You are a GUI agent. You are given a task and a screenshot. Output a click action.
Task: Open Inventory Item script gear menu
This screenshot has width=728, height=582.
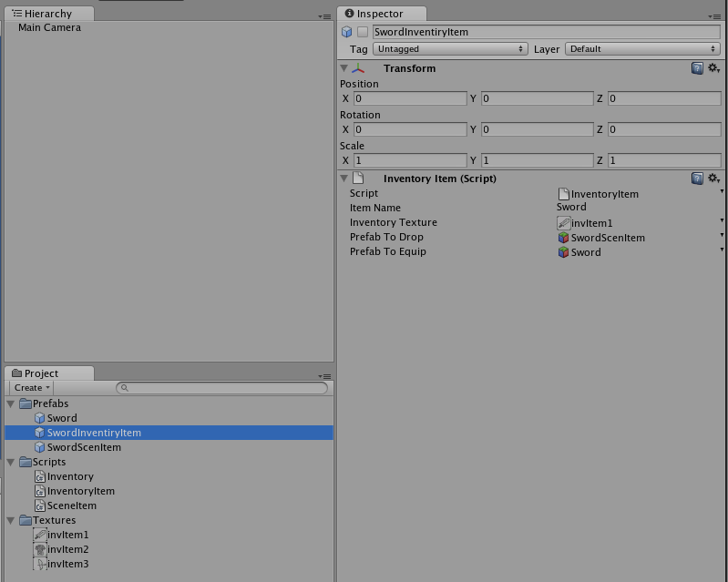point(713,179)
